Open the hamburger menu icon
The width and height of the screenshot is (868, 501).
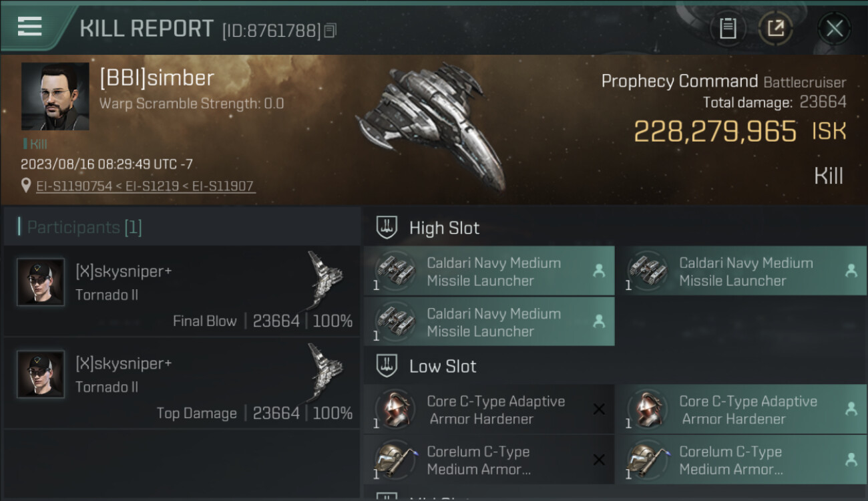(x=30, y=27)
